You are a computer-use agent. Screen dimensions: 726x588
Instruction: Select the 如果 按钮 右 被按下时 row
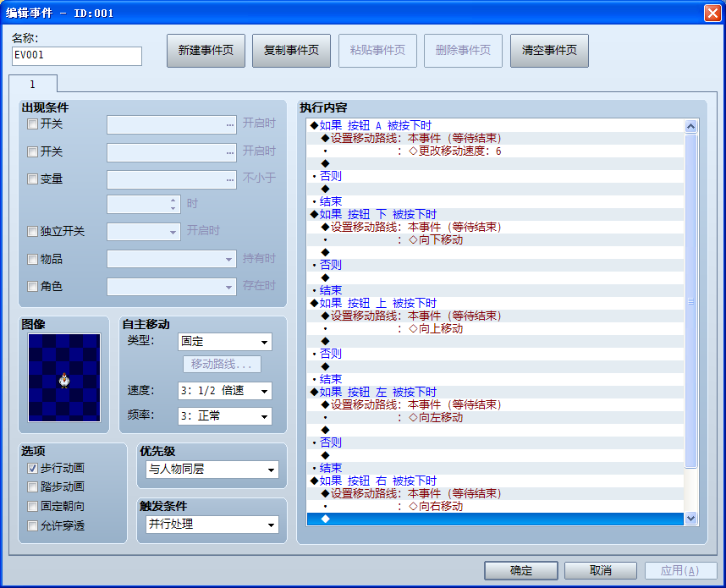coord(495,481)
